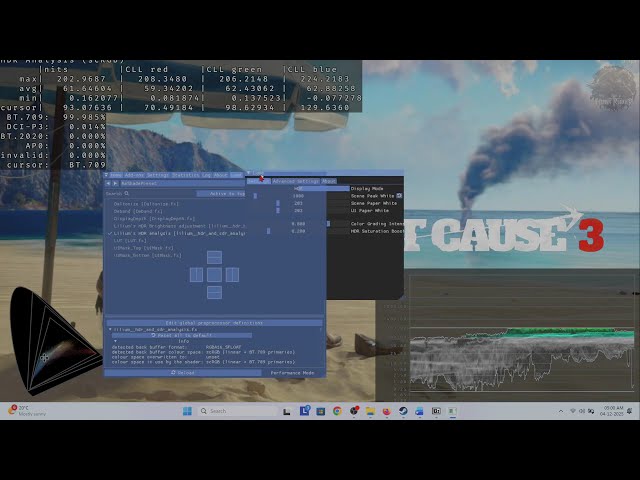
Task: Click the Reload button
Action: click(183, 373)
